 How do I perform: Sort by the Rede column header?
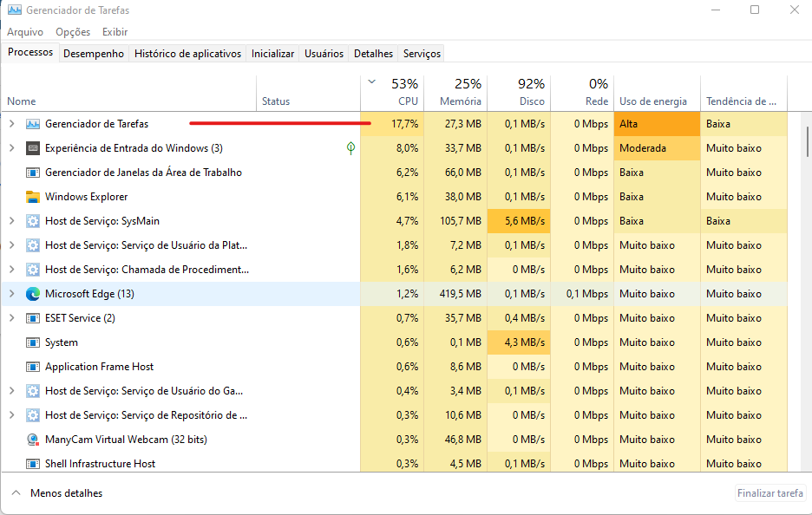pyautogui.click(x=582, y=93)
